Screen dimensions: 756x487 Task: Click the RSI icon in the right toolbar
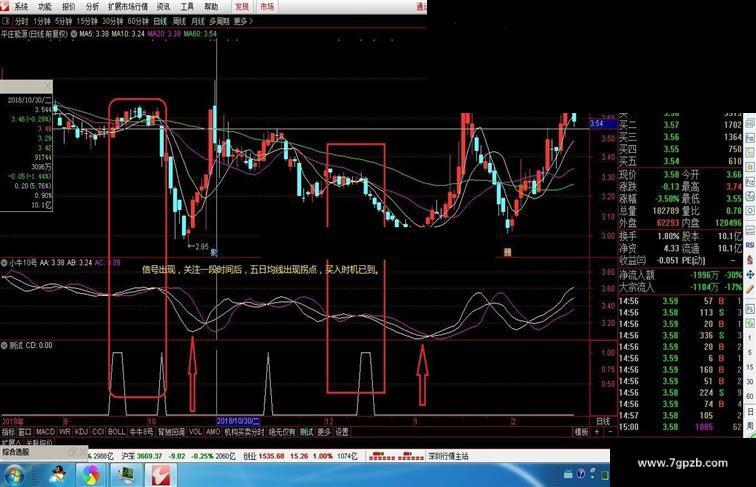[750, 245]
